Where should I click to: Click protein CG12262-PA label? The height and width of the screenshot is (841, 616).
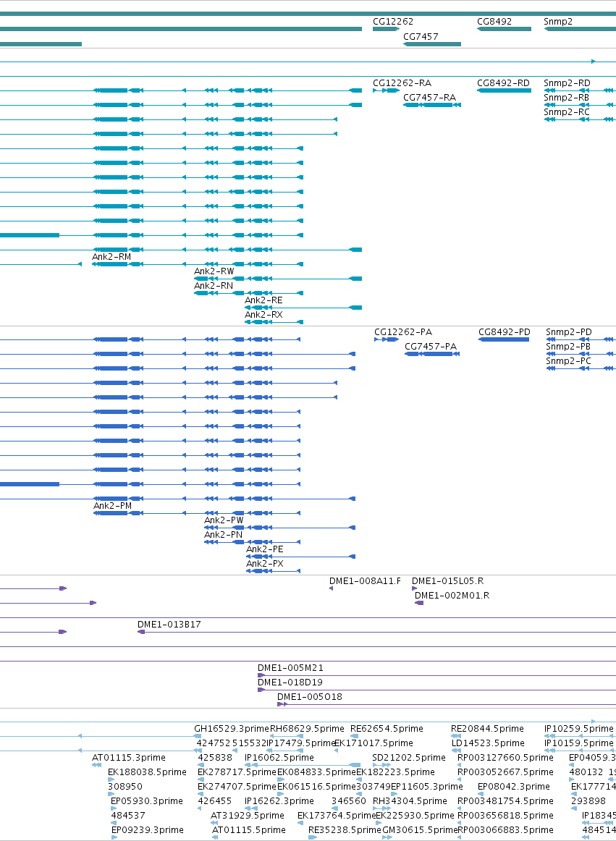(x=403, y=332)
